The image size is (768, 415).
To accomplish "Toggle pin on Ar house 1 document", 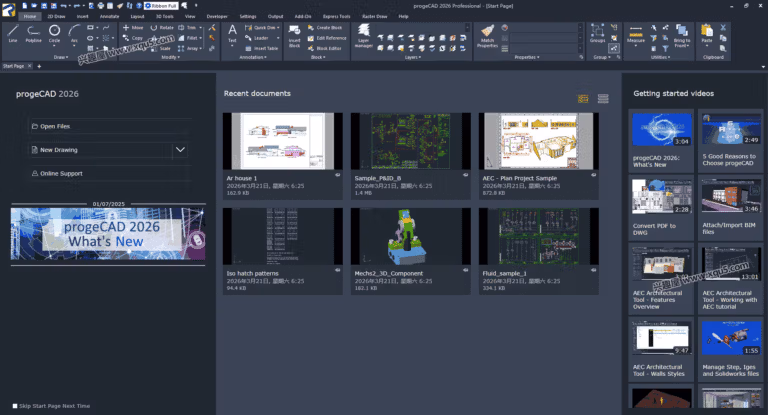I will [x=337, y=175].
